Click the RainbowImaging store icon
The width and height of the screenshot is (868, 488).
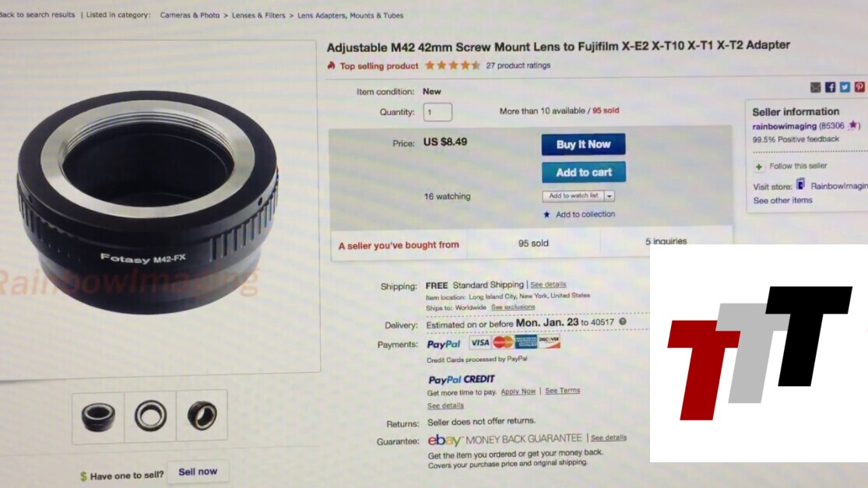pyautogui.click(x=800, y=184)
